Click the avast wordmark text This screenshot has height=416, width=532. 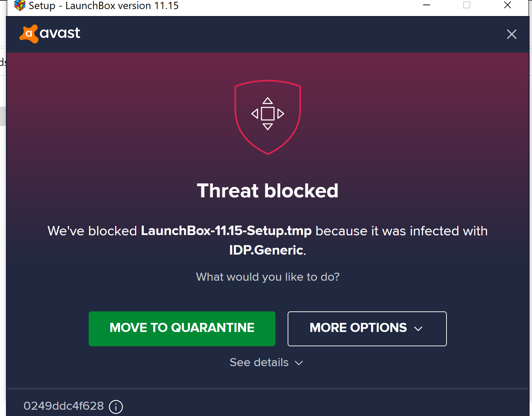[60, 33]
